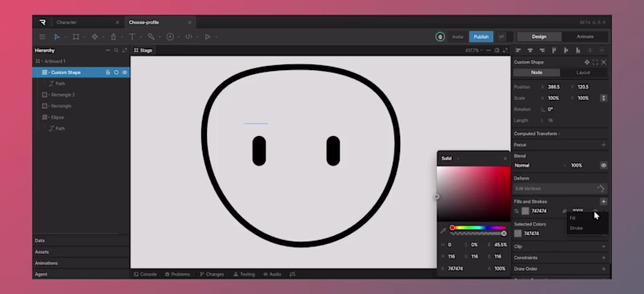Select the Text tool

(x=132, y=37)
